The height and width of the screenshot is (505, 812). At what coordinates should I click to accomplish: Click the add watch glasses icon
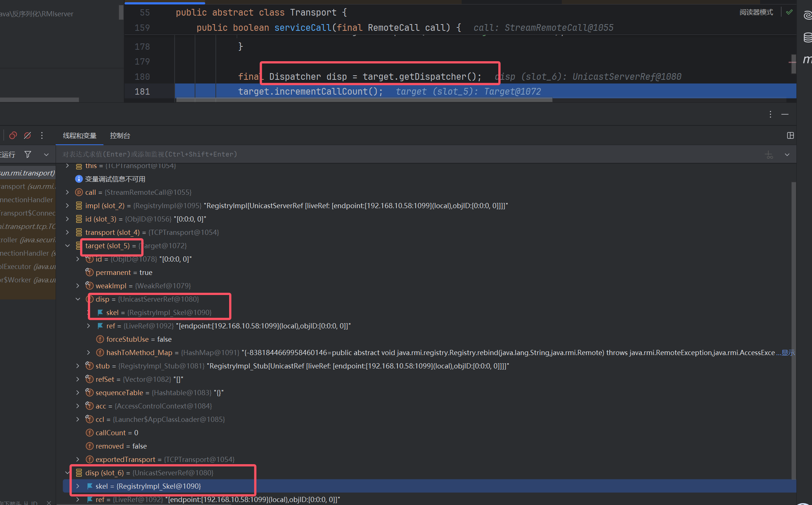[x=769, y=154]
